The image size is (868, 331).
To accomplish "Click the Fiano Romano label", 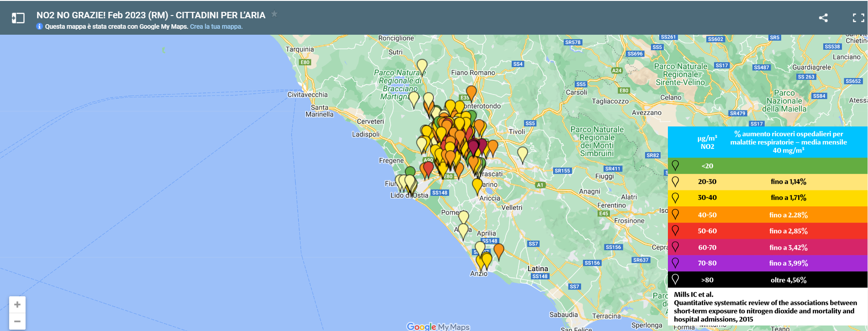I will click(473, 73).
